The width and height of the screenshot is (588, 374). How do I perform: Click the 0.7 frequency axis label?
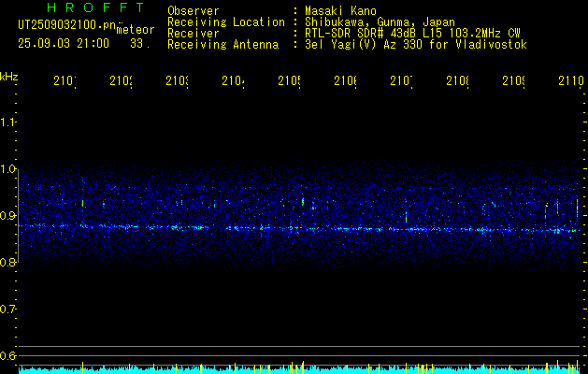[8, 309]
